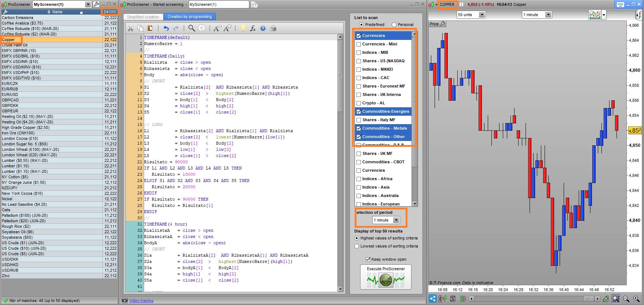Open the add indicator chart icon

click(x=595, y=15)
